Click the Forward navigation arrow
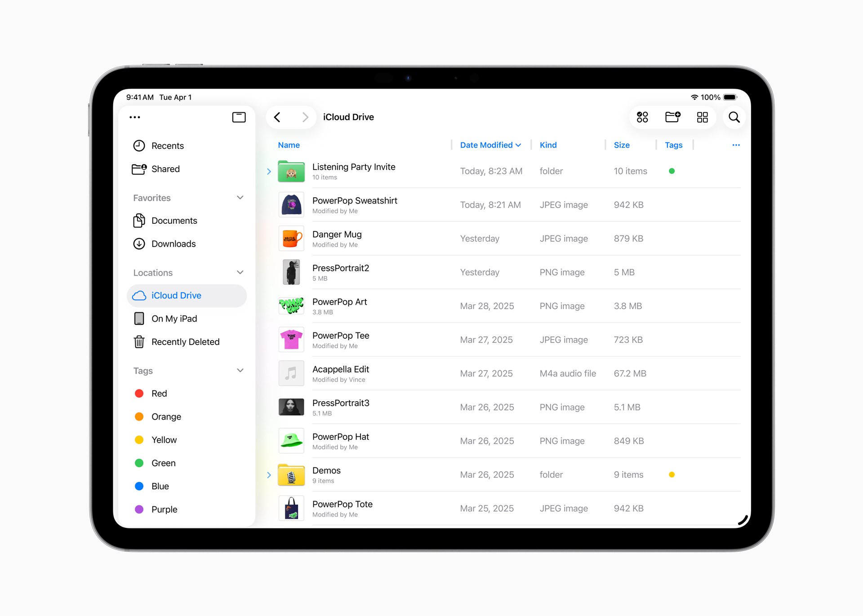The image size is (863, 616). coord(306,117)
